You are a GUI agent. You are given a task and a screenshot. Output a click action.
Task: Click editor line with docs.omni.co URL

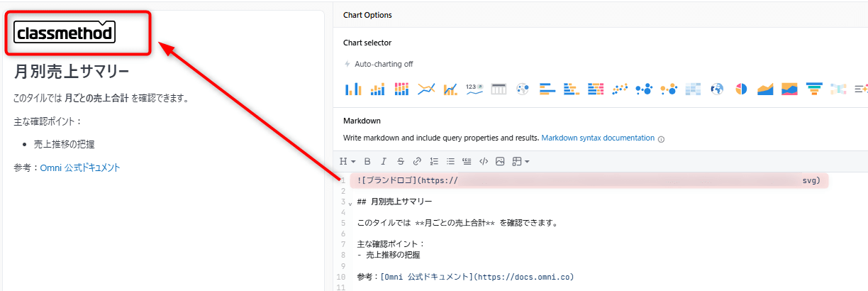point(465,276)
